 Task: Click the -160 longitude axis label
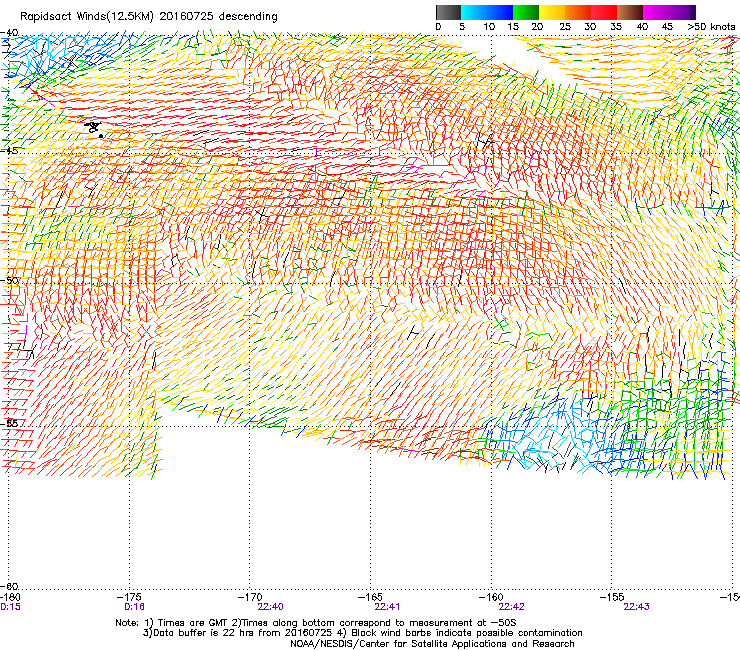491,597
